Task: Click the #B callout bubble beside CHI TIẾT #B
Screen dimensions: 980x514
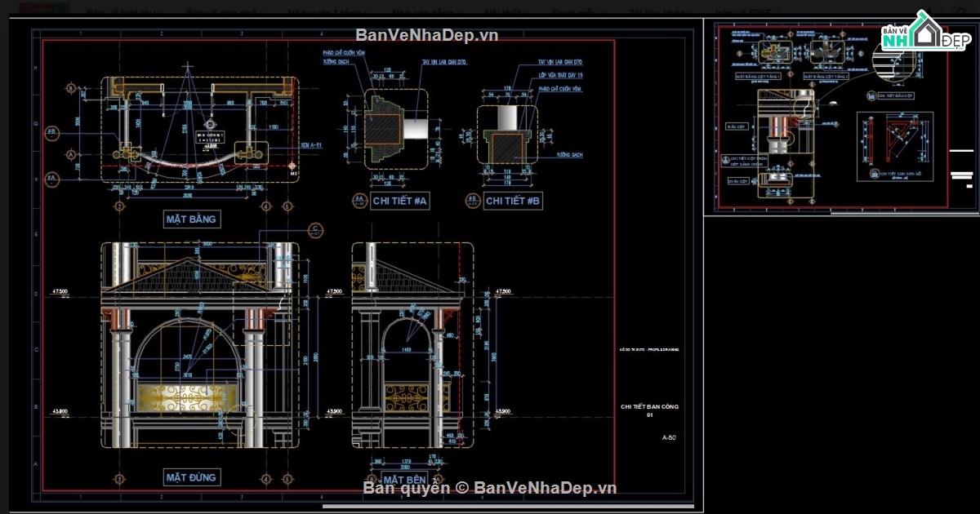Action: pos(472,200)
